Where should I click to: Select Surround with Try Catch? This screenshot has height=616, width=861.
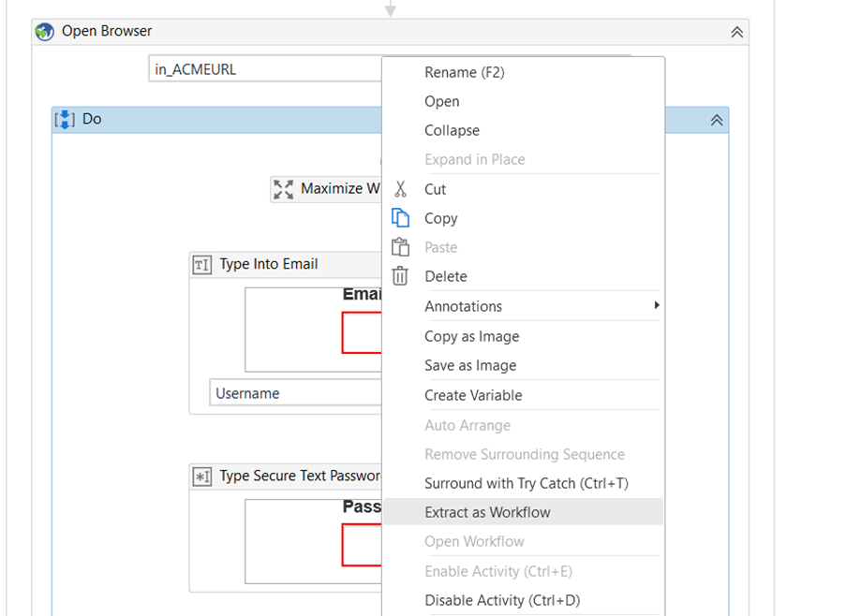tap(524, 483)
